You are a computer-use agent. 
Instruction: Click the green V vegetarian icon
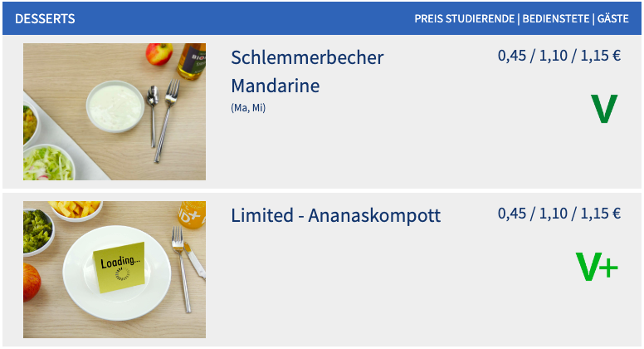click(604, 109)
